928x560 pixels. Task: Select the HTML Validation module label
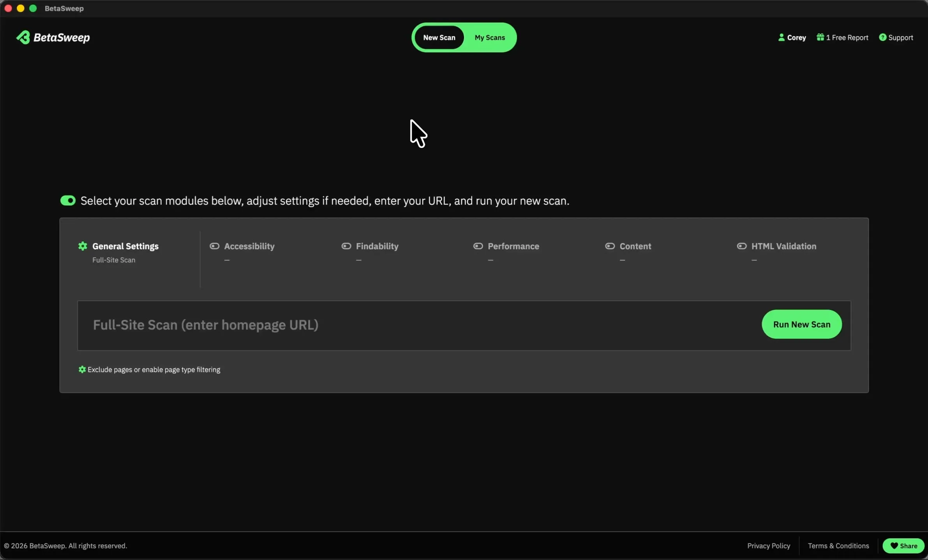(784, 246)
